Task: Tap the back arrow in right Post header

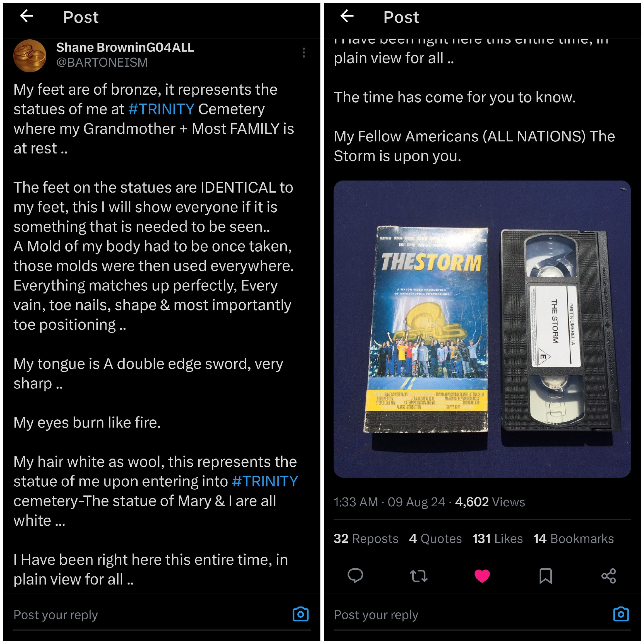Action: coord(347,16)
